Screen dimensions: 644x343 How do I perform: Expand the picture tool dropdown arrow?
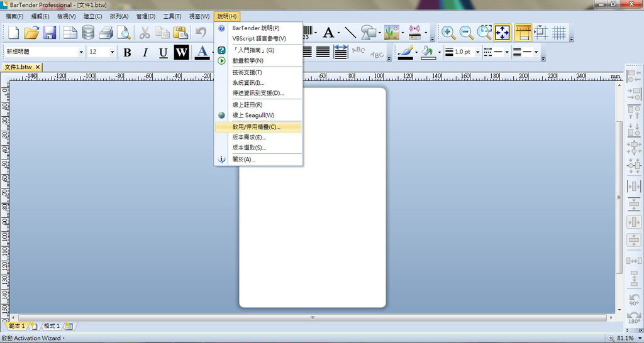click(402, 33)
